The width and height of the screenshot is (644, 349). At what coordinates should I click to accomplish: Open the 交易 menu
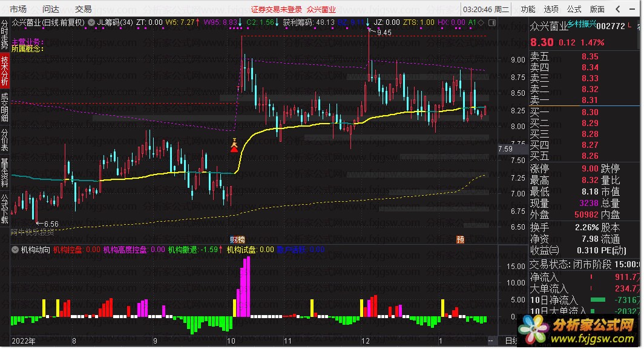click(84, 8)
